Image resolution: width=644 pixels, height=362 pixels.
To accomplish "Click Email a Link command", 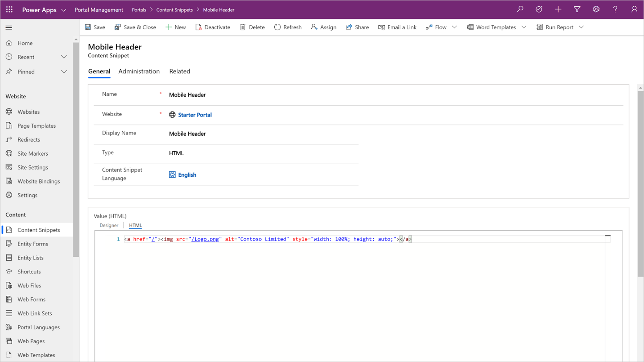I will (397, 27).
